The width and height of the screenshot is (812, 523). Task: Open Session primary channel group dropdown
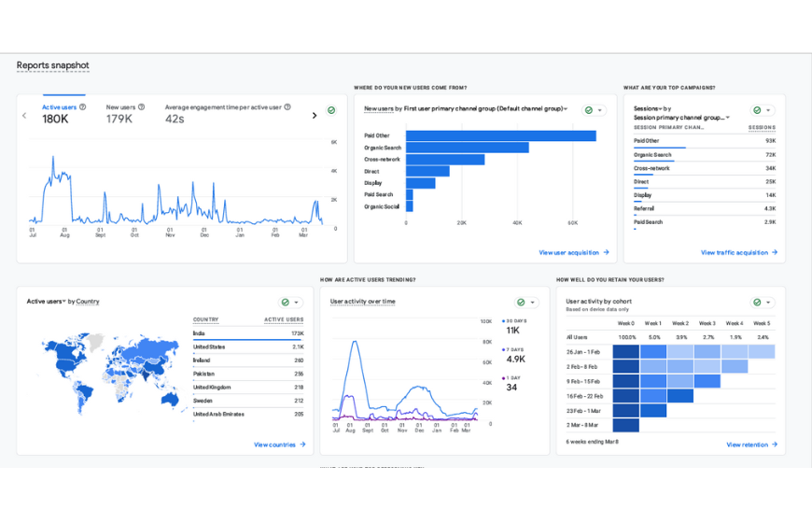(728, 118)
